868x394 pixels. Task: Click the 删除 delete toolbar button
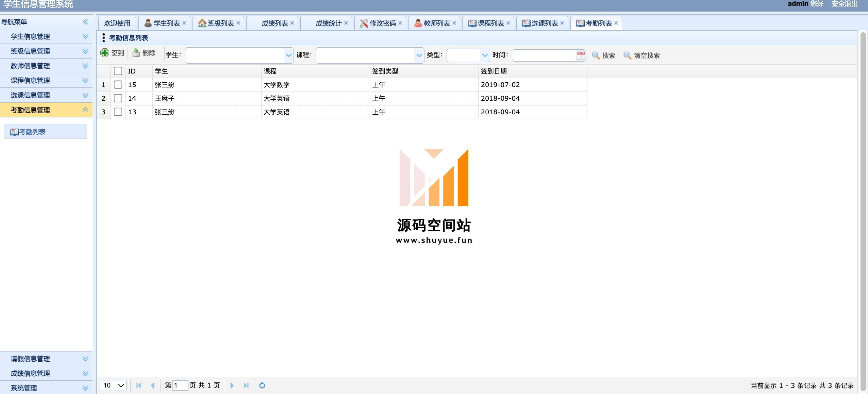[144, 53]
